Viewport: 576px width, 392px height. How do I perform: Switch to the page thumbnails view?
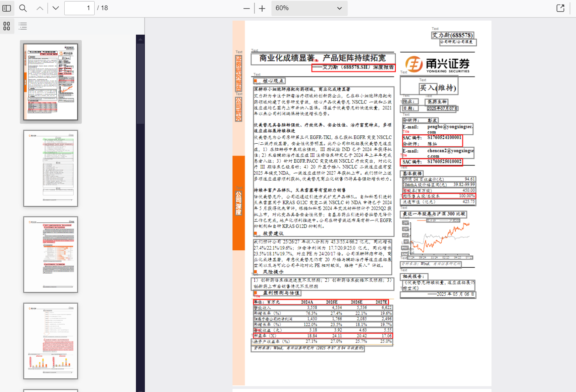[7, 26]
